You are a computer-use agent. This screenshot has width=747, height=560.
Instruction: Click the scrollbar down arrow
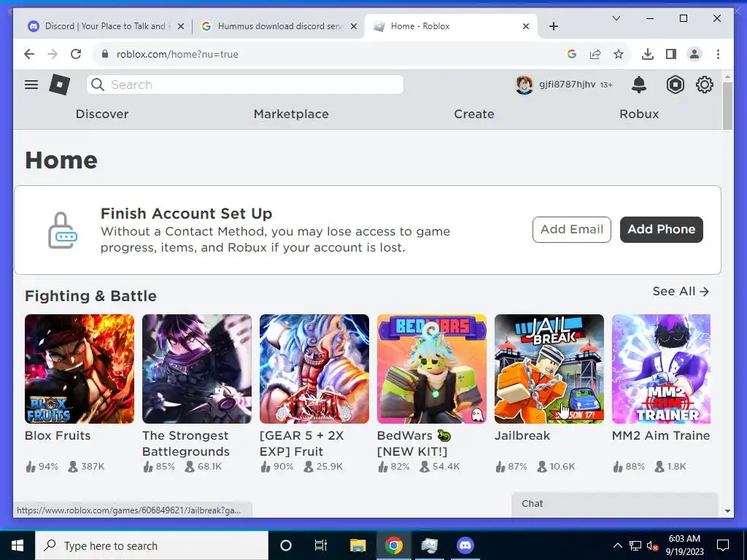727,511
